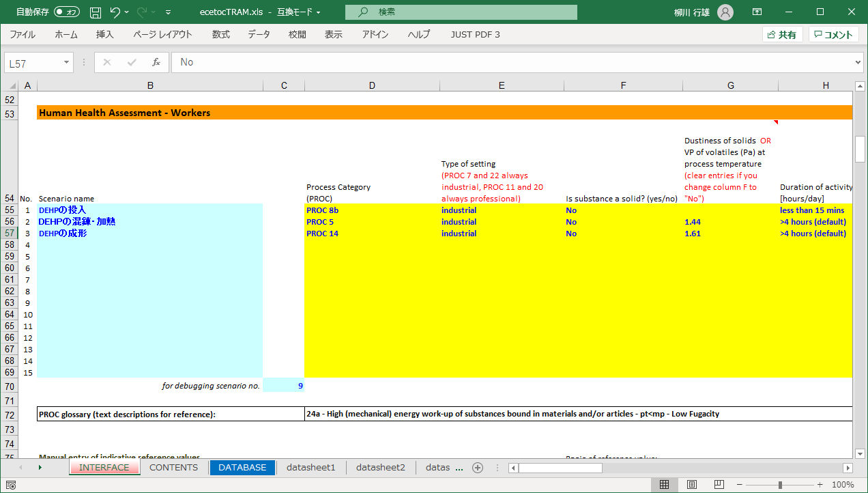Switch to the DATABASE sheet tab

242,468
